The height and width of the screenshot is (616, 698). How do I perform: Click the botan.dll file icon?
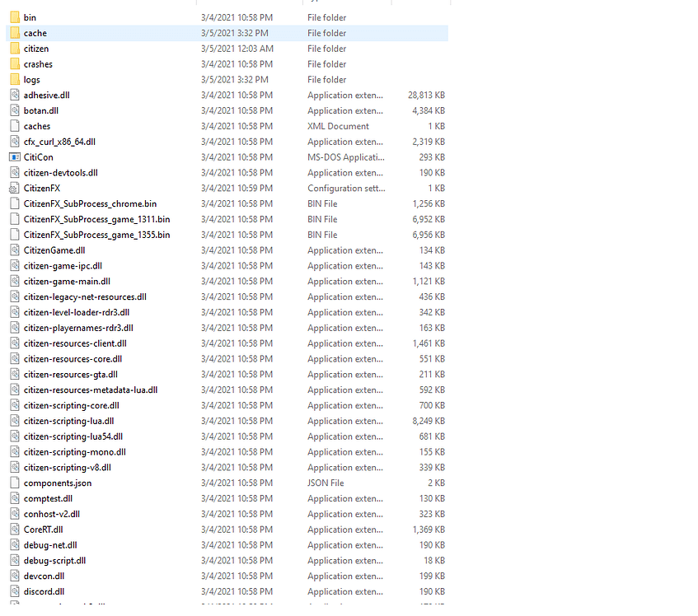(x=15, y=110)
